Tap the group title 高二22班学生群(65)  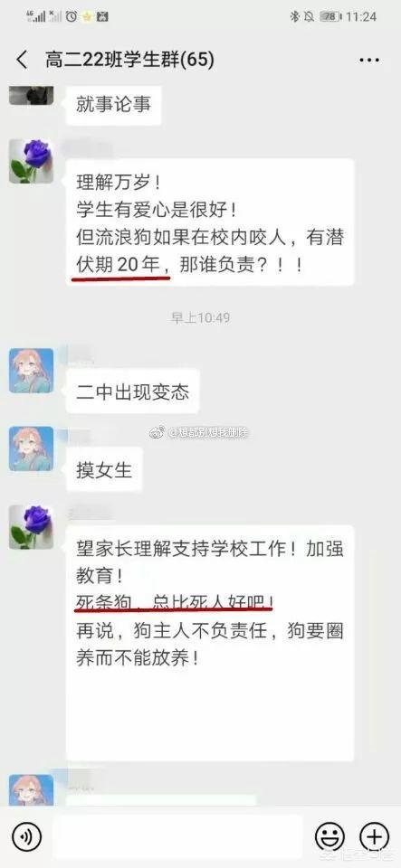click(x=129, y=60)
